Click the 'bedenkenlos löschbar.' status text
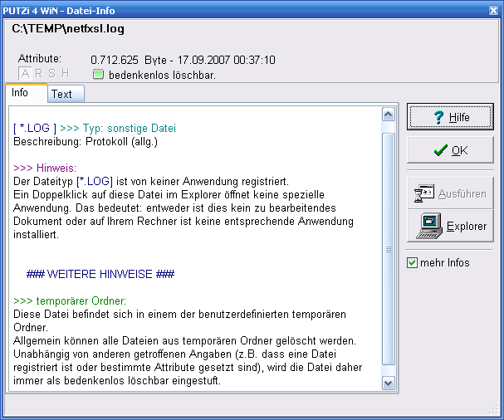Viewport: 504px width, 420px height. pyautogui.click(x=162, y=75)
